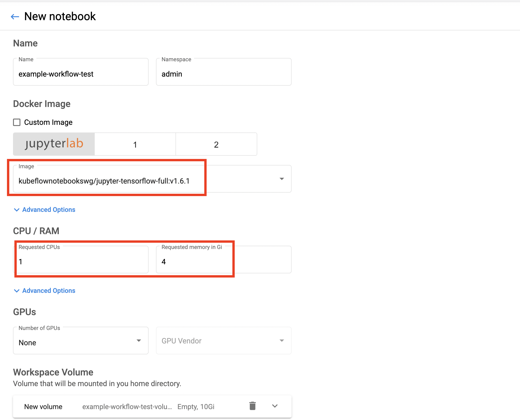Click Requested memory in Gi field
Screen dimensions: 520x420
(223, 262)
